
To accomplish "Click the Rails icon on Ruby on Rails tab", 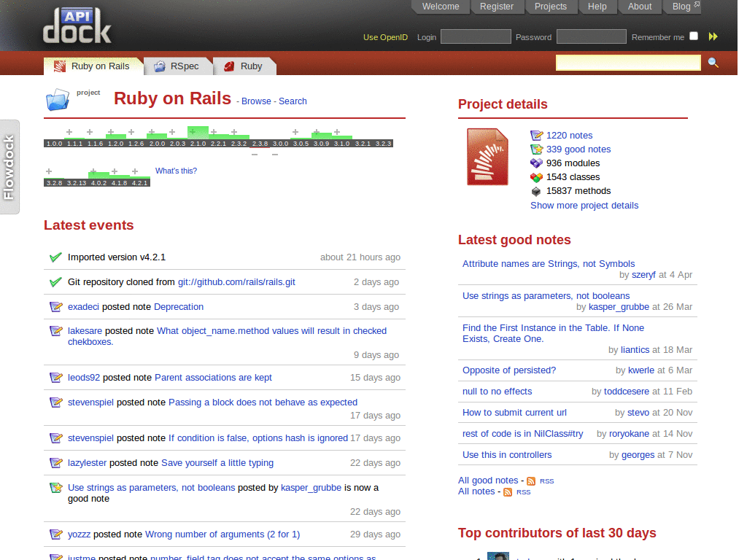I will click(60, 66).
